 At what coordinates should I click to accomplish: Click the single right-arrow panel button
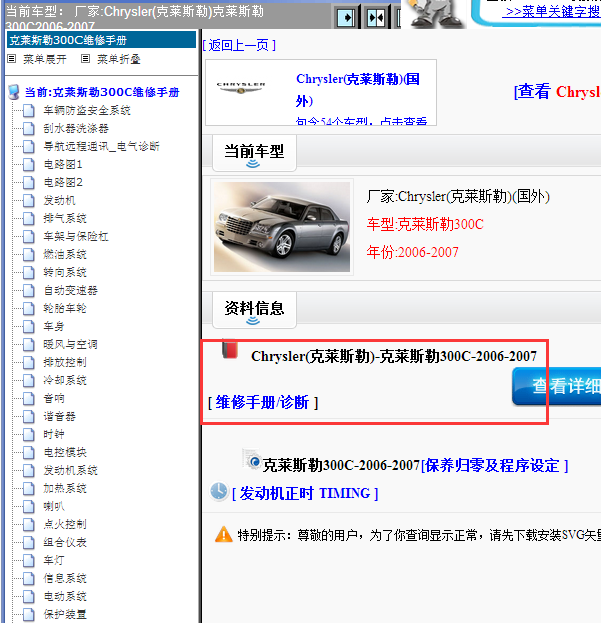[x=346, y=17]
